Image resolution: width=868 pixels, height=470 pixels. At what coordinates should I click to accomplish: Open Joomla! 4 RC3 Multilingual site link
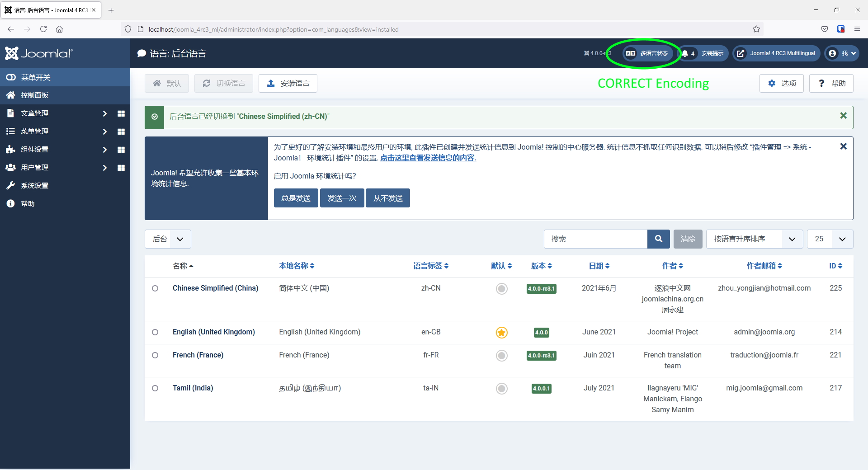coord(777,53)
